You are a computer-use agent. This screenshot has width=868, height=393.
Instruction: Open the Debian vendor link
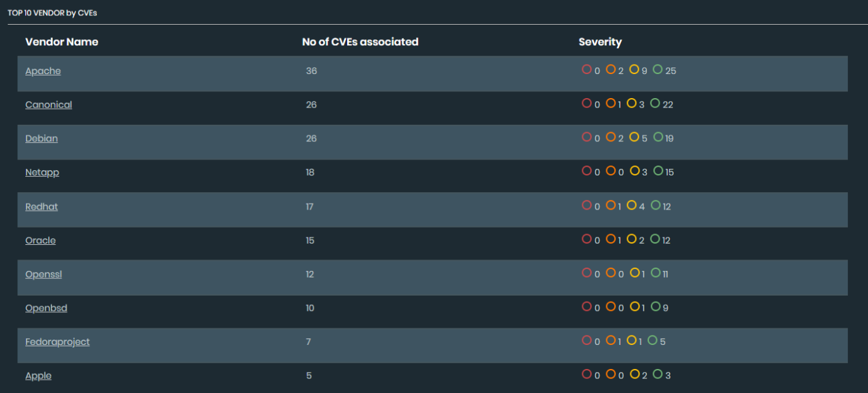(41, 139)
